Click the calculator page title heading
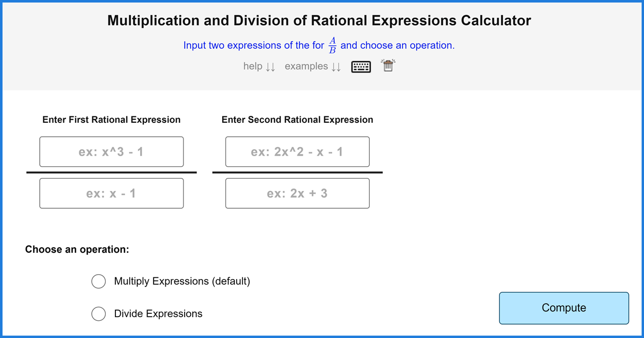The image size is (644, 338). click(x=319, y=21)
